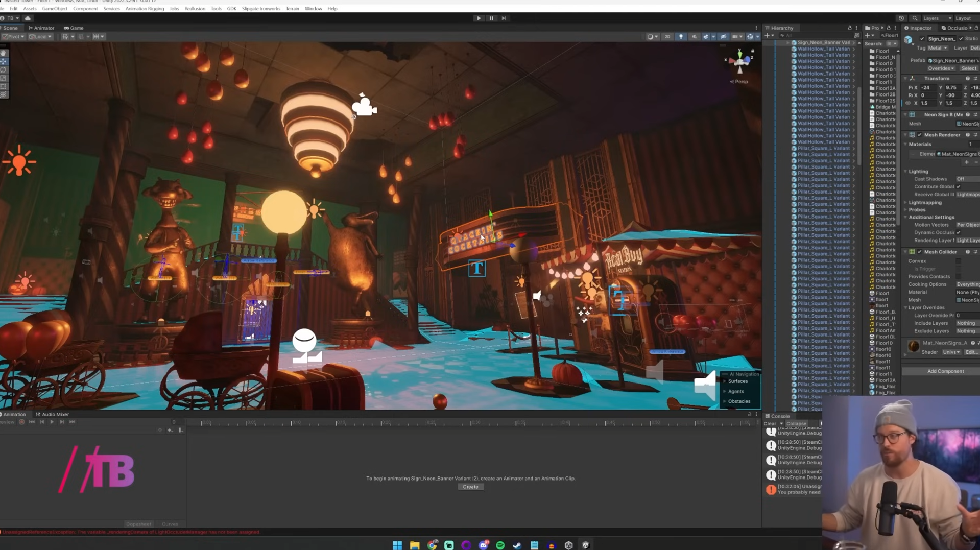Select the Scale tool in the scene toolbar
980x550 pixels.
[x=4, y=78]
